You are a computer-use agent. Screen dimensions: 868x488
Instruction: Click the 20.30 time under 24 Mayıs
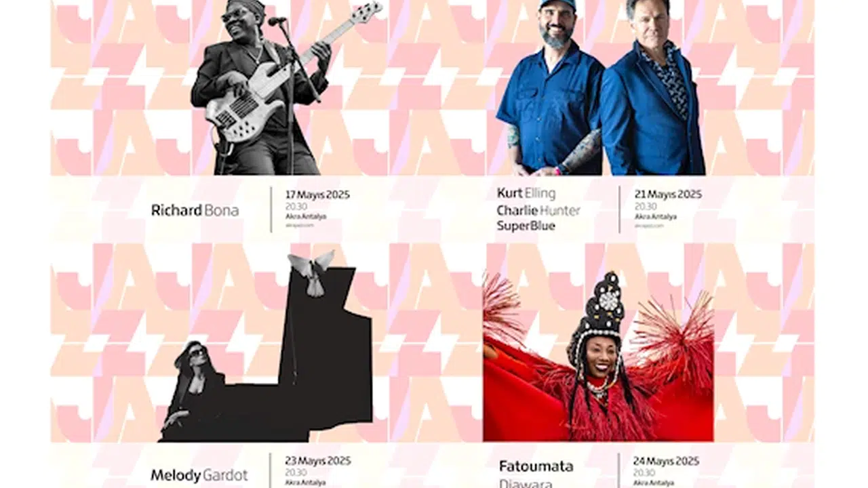[x=644, y=472]
